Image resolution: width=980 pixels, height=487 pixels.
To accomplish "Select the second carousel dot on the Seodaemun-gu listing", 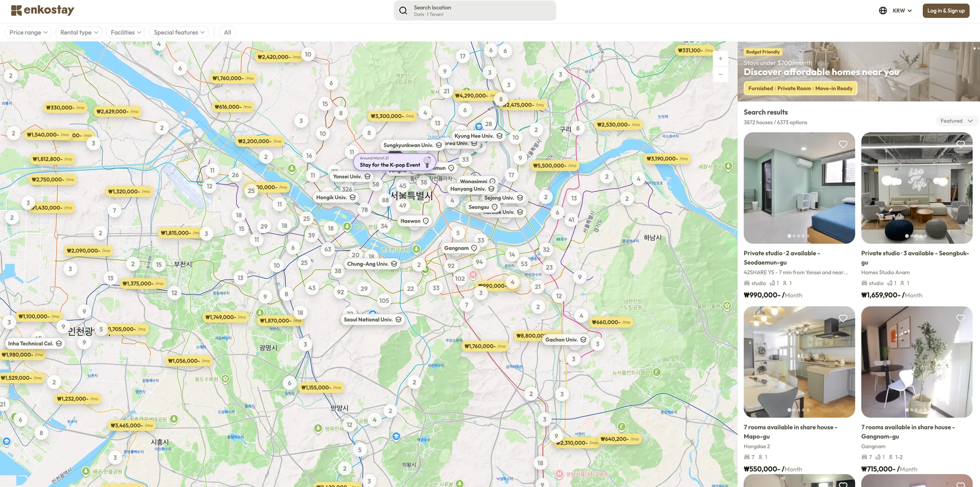I will [794, 235].
